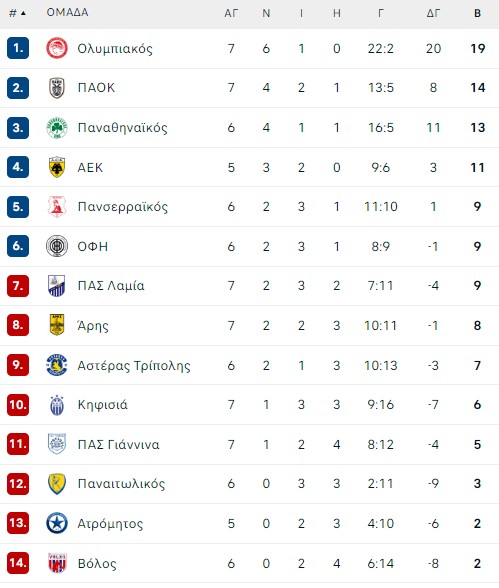Open the Αστέρας Τρίπολης team link
The height and width of the screenshot is (588, 499).
coord(134,365)
